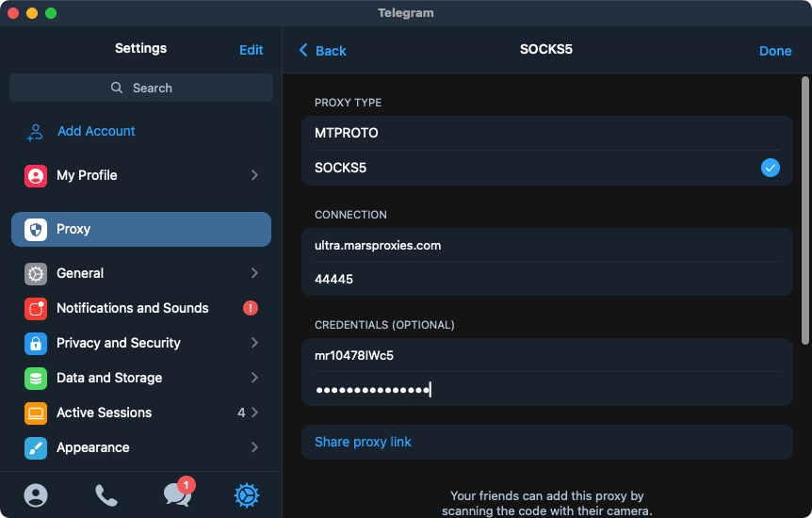Open Privacy and Security settings
Screen dimensions: 812x518
pos(141,343)
